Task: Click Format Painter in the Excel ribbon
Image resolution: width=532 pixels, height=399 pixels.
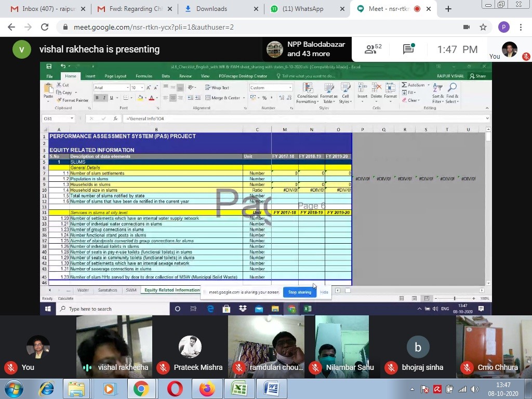Action: 72,100
